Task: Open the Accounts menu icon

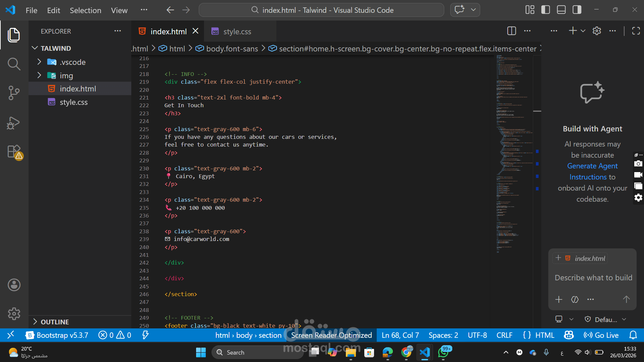Action: [x=14, y=285]
